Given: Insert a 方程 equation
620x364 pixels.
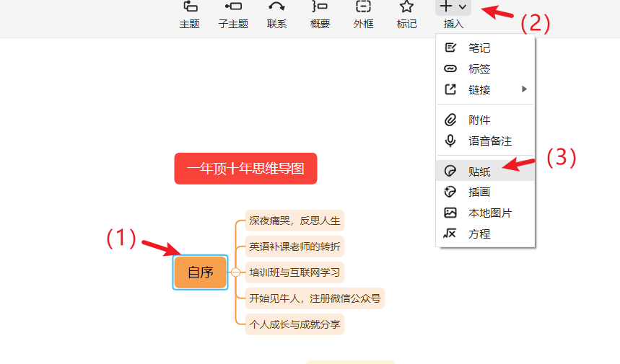Looking at the screenshot, I should (x=479, y=234).
